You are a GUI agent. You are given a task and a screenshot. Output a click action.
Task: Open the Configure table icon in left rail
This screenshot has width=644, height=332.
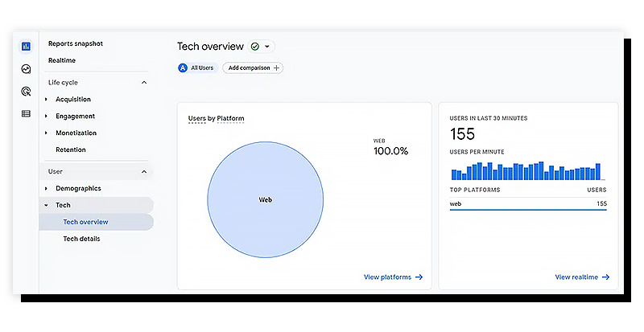tap(26, 113)
